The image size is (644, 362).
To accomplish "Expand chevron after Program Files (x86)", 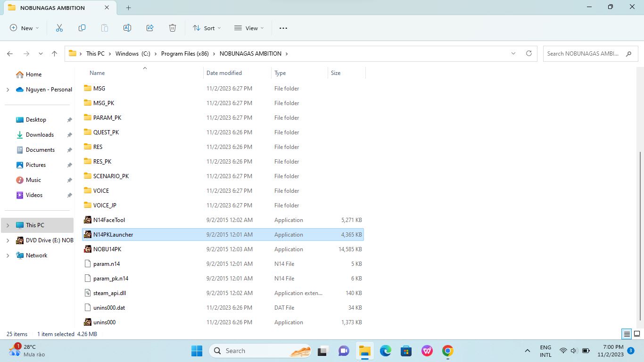I will [214, 54].
